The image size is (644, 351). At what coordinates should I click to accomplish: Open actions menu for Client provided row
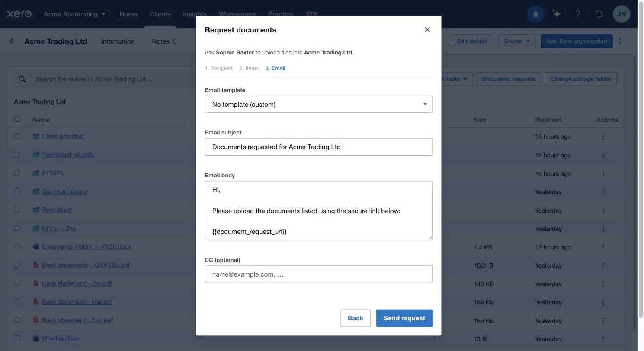(603, 137)
